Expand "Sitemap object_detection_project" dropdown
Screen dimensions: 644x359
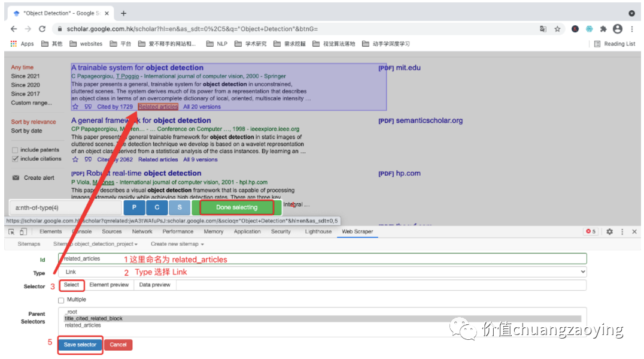[x=95, y=244]
